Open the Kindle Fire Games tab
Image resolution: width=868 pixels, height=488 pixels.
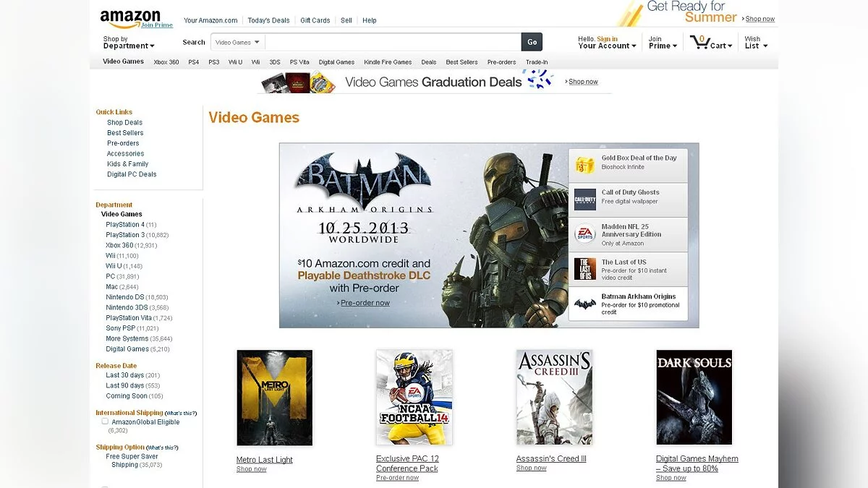(x=388, y=62)
